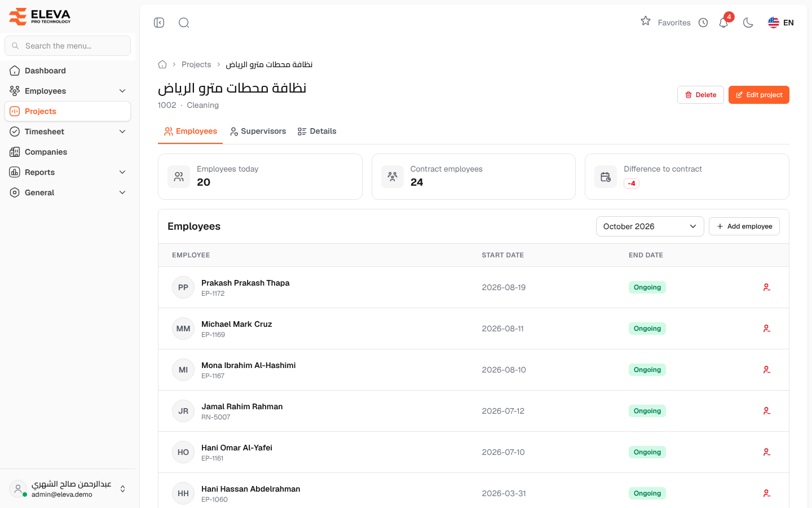Click the Difference to contract calendar icon

click(606, 177)
